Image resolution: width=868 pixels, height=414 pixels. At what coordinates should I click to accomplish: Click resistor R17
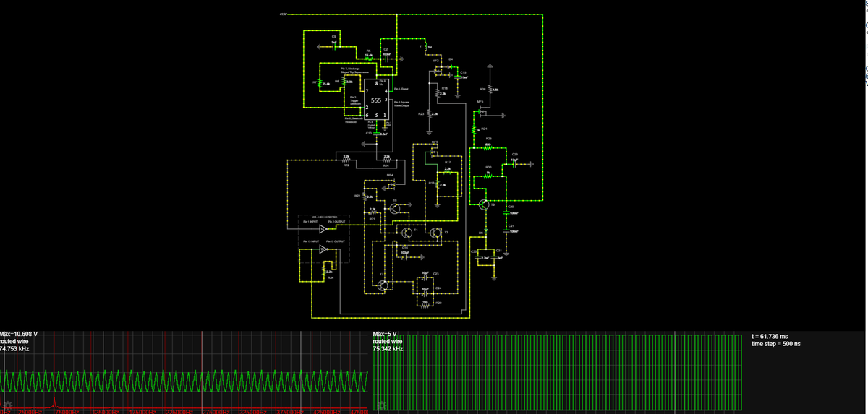click(x=448, y=173)
